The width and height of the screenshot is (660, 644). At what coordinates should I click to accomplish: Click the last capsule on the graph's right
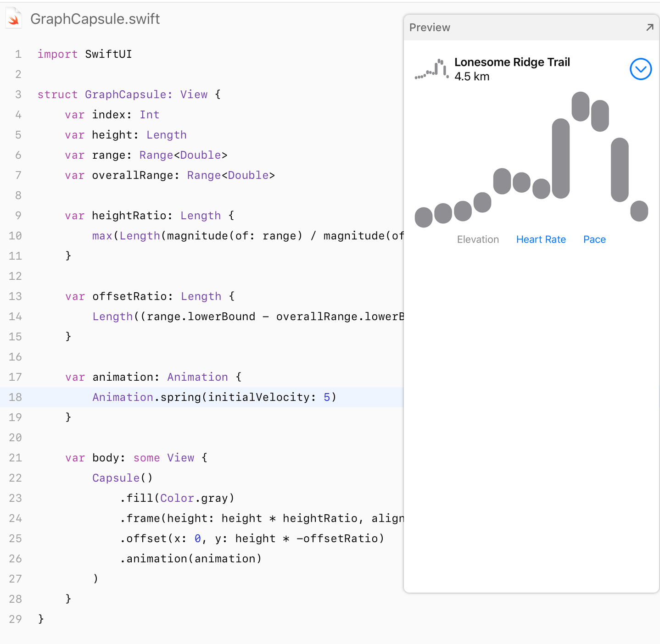tap(639, 211)
